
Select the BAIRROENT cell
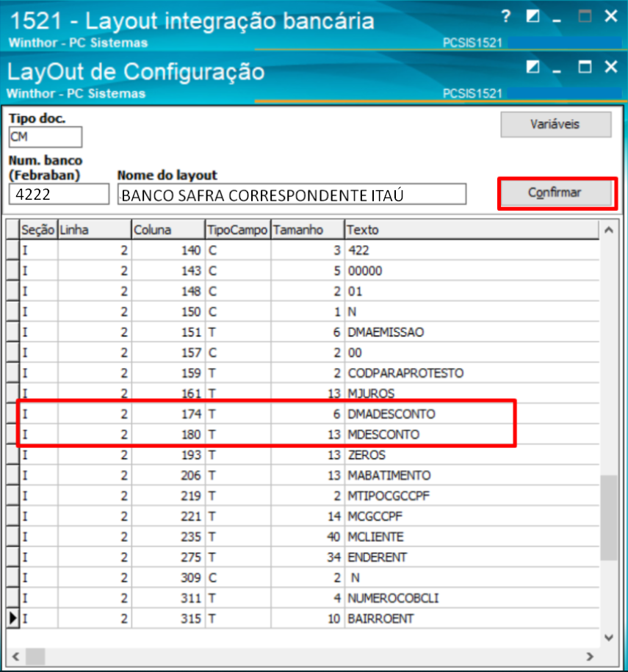coord(472,618)
